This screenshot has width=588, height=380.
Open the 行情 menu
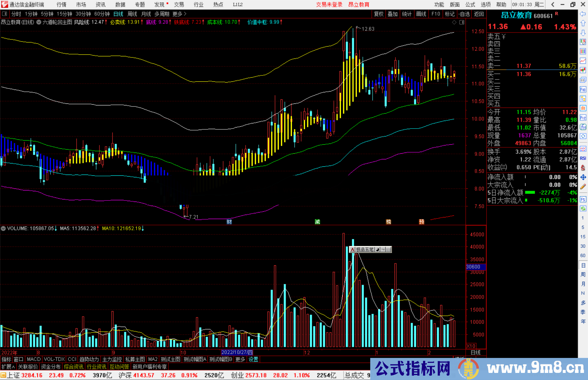(62, 4)
